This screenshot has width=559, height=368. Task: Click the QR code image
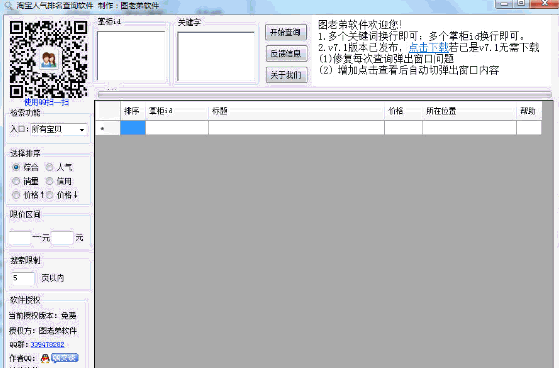48,59
